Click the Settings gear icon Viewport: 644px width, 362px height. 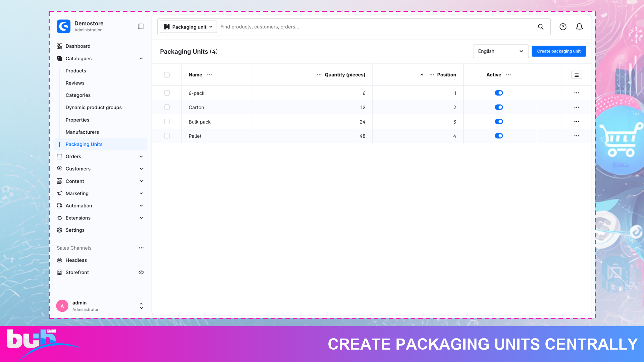pyautogui.click(x=59, y=230)
